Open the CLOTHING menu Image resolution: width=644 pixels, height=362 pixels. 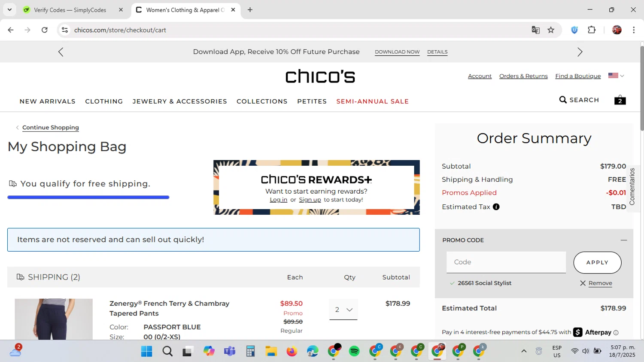point(104,101)
